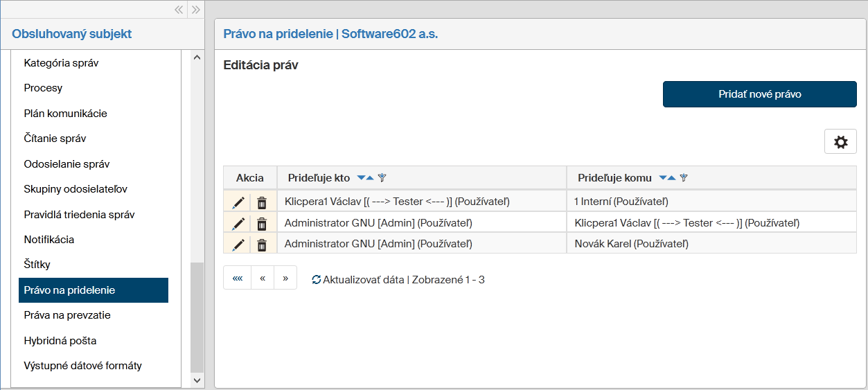868x390 pixels.
Task: Expand the left panel with right chevron
Action: pyautogui.click(x=196, y=10)
